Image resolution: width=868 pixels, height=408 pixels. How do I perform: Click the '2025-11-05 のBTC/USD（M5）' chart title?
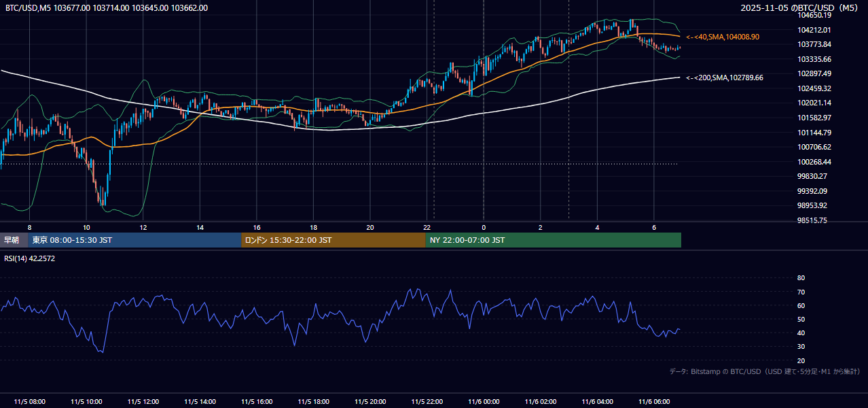pyautogui.click(x=800, y=8)
